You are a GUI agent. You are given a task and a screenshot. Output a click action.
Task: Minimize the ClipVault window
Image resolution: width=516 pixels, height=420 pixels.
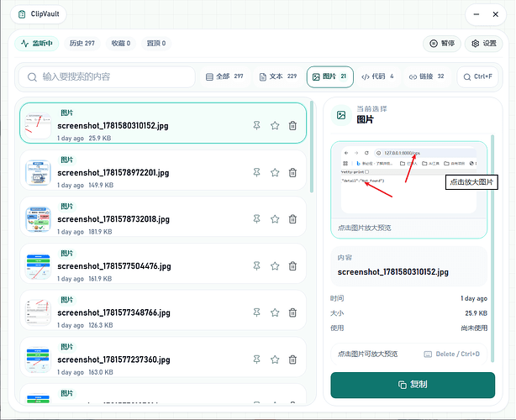click(x=477, y=14)
